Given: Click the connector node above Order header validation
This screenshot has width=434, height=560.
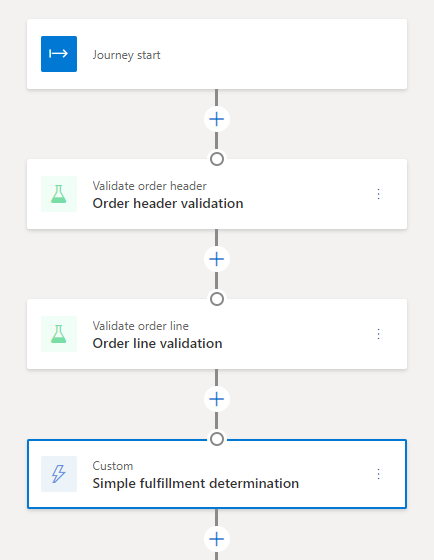Looking at the screenshot, I should point(217,159).
